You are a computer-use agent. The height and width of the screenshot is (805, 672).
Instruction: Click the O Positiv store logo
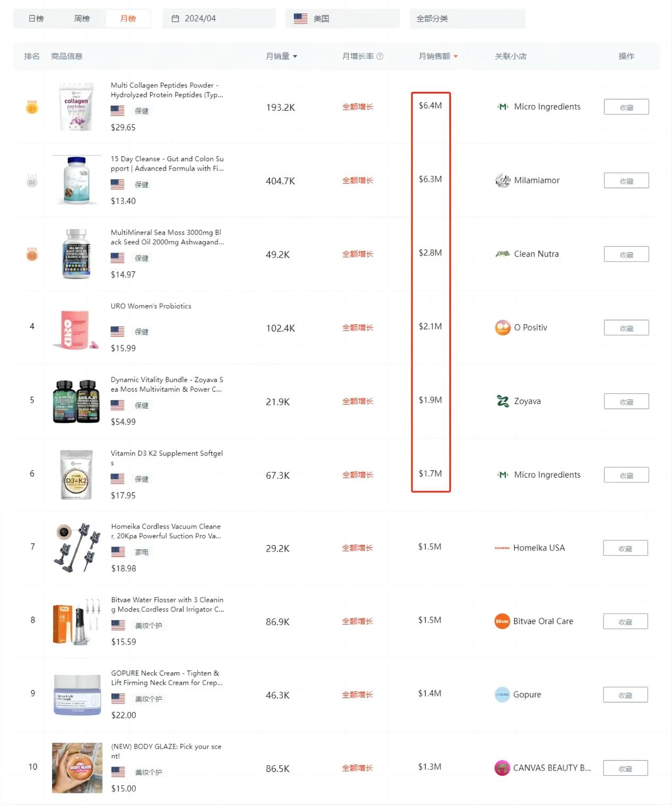tap(503, 328)
